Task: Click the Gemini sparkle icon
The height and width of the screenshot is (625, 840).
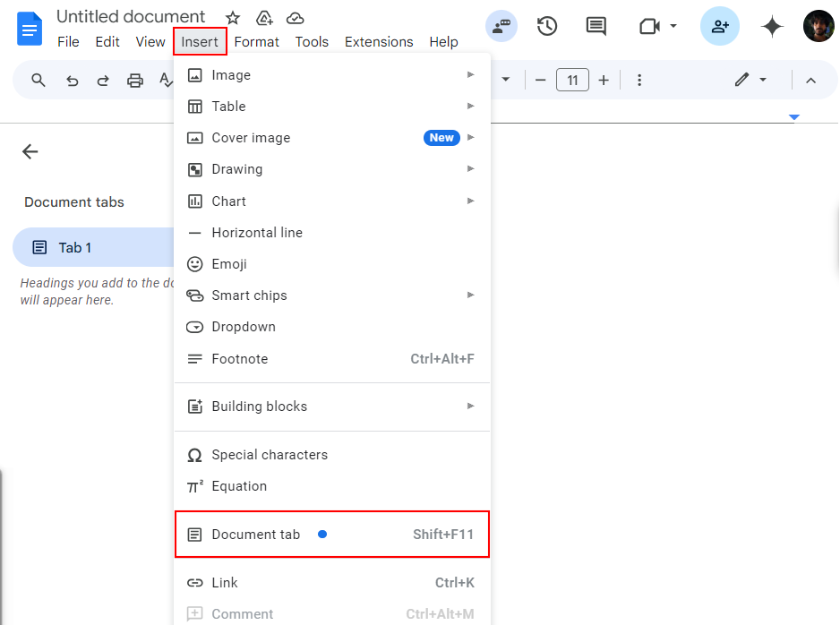Action: [x=772, y=27]
